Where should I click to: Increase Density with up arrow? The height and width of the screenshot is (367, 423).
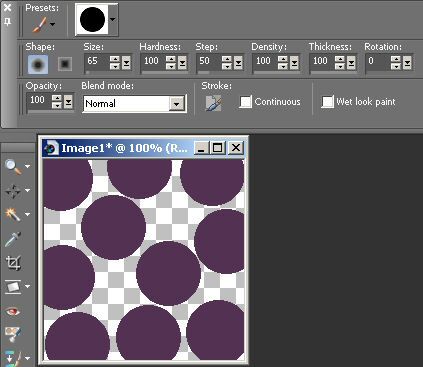(x=283, y=58)
